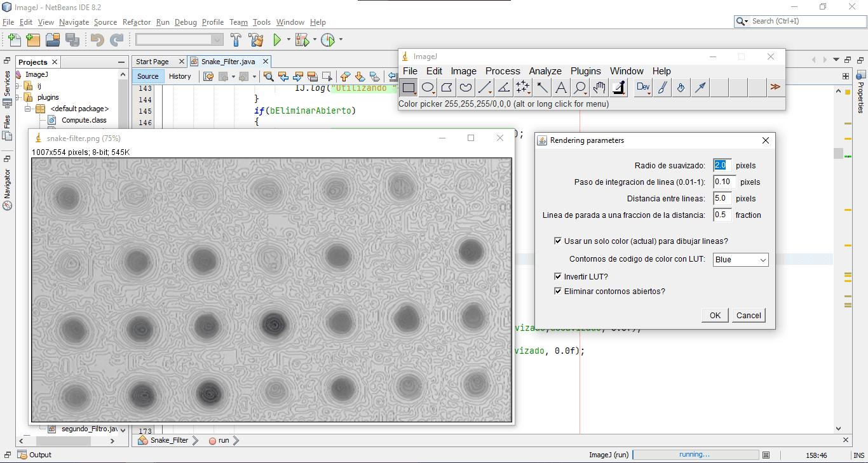Image resolution: width=868 pixels, height=463 pixels.
Task: Pick the Color picker dropper tool
Action: point(618,87)
